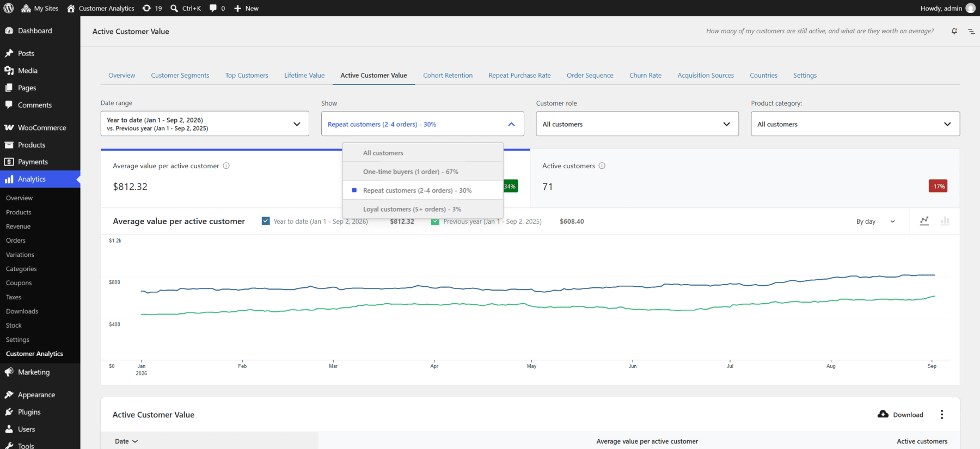
Task: Open WooCommerce menu in sidebar
Action: [x=40, y=128]
